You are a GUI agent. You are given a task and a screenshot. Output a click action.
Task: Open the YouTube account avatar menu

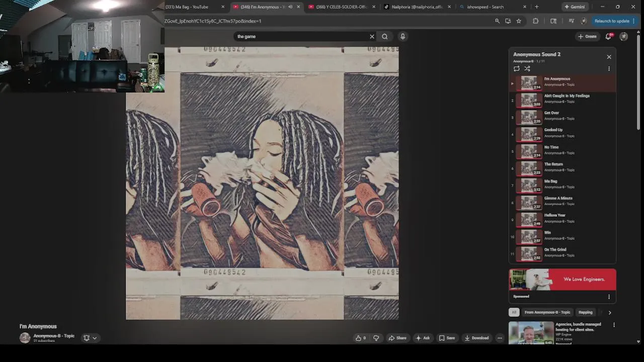[624, 36]
